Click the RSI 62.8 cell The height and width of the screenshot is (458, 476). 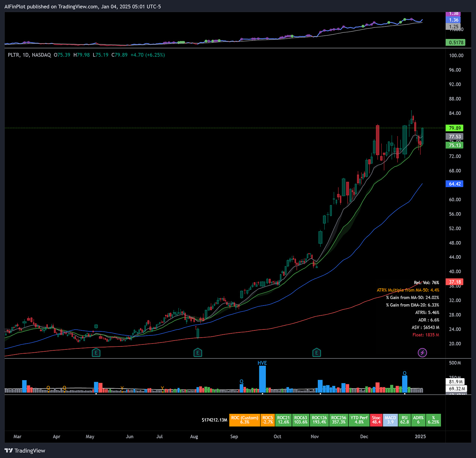coord(404,420)
